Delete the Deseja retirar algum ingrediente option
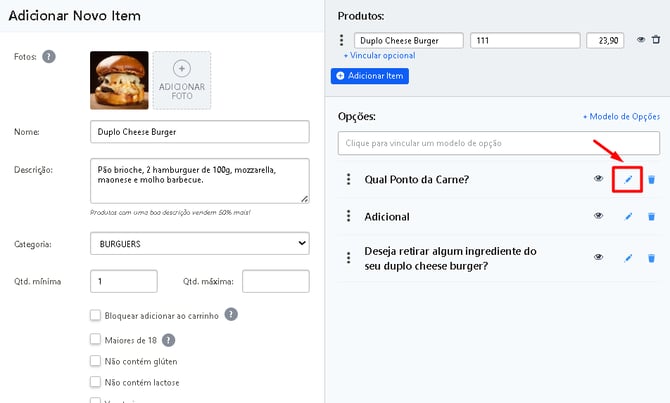Image resolution: width=670 pixels, height=403 pixels. coord(651,258)
